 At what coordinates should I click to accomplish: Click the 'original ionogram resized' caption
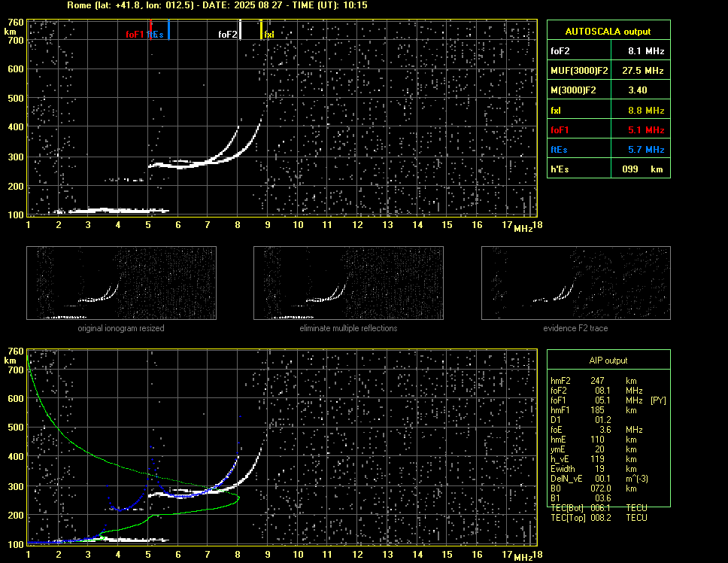tap(121, 328)
